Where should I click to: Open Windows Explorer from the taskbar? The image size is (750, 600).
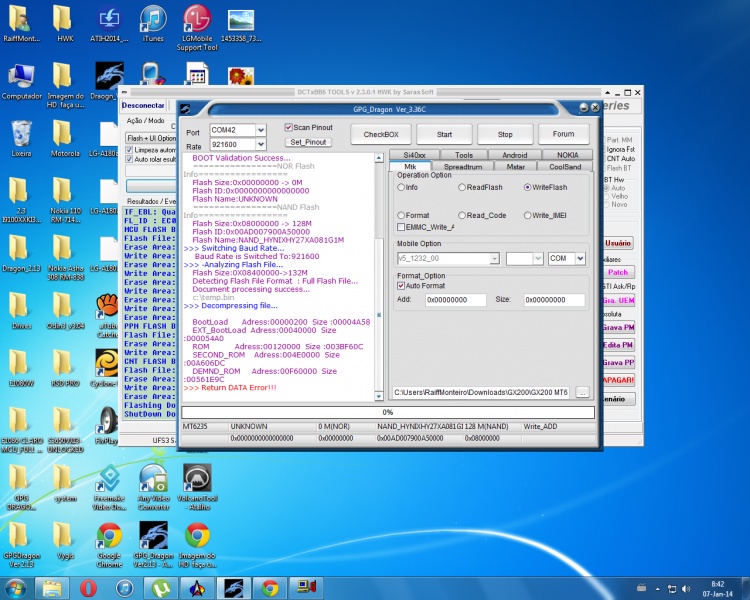click(x=52, y=588)
